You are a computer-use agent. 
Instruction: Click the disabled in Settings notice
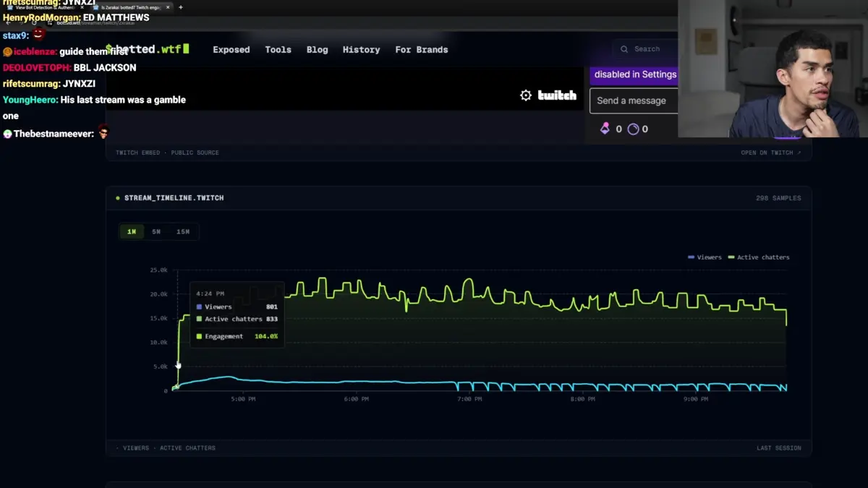635,74
